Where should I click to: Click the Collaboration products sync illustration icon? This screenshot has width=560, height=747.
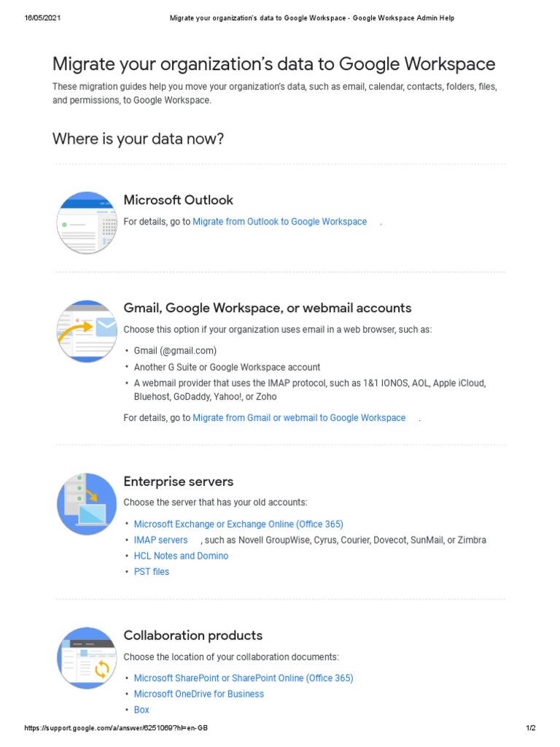[x=87, y=658]
